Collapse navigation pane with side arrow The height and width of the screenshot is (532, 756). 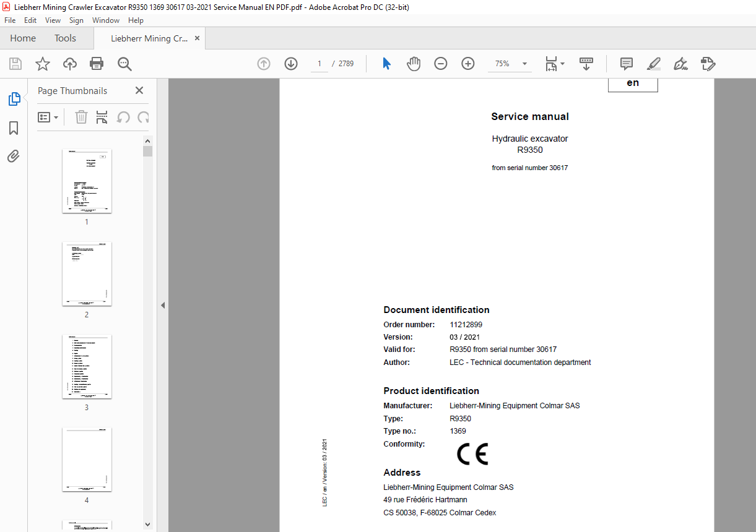163,305
